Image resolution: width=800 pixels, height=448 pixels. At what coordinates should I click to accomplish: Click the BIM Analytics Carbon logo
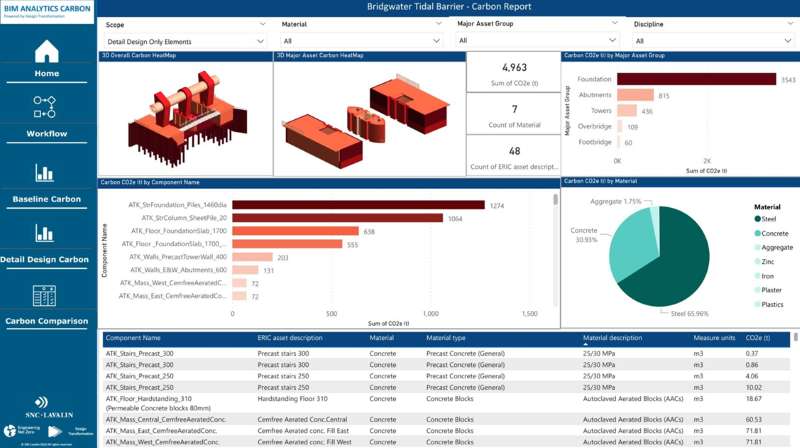coord(47,13)
